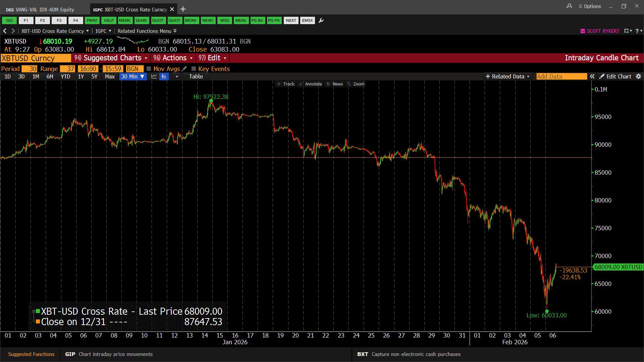Click the green NEWS function button
The height and width of the screenshot is (362, 644).
pyautogui.click(x=208, y=20)
